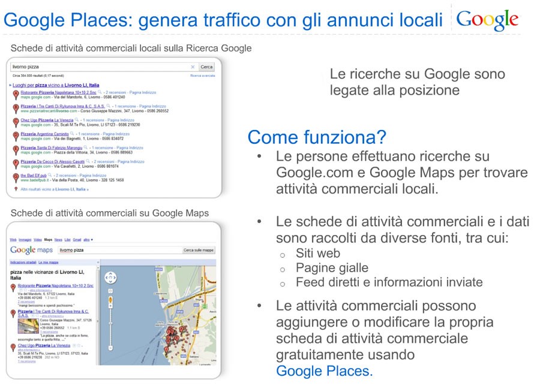Collapse the Maps side panel arrow

point(98,263)
